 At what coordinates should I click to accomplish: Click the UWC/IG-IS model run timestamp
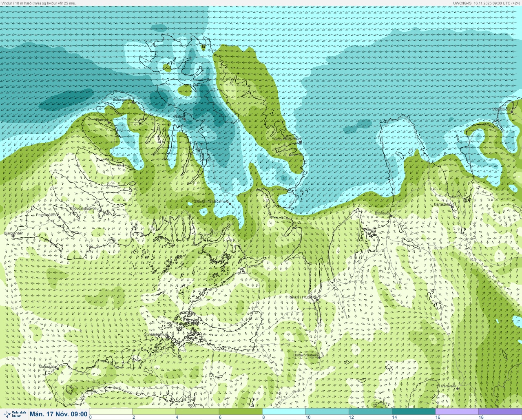pyautogui.click(x=487, y=3)
